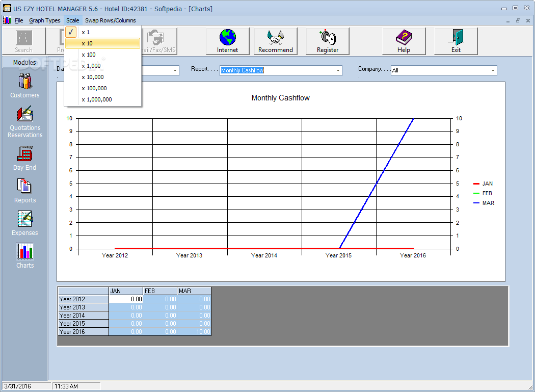Viewport: 535px width, 392px height.
Task: Select the checked x 1 scale
Action: pos(102,32)
